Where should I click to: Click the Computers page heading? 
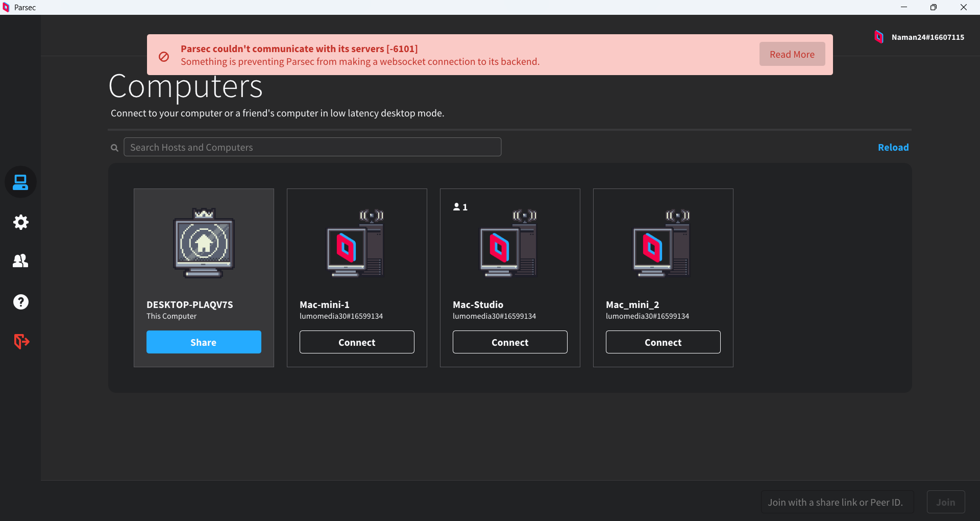point(186,86)
